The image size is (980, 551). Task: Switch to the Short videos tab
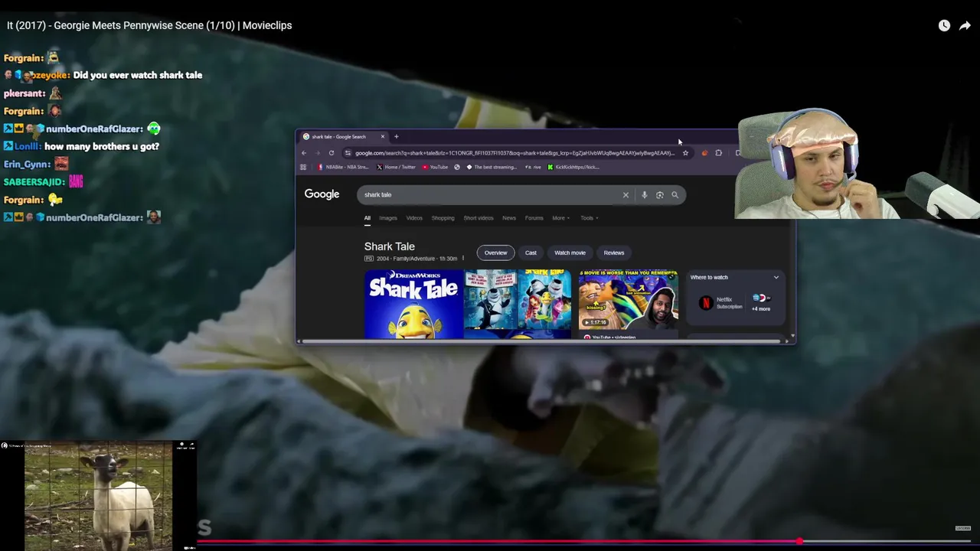(479, 218)
